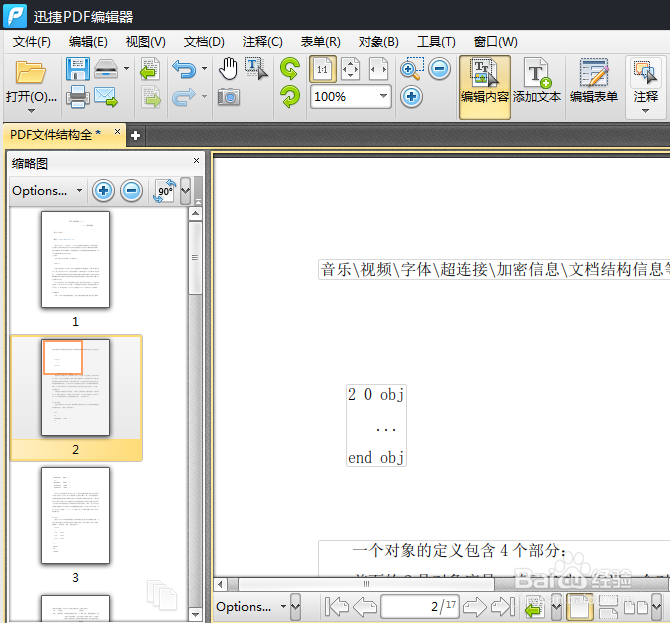The image size is (670, 623).
Task: Select the Hand tool
Action: pos(228,68)
